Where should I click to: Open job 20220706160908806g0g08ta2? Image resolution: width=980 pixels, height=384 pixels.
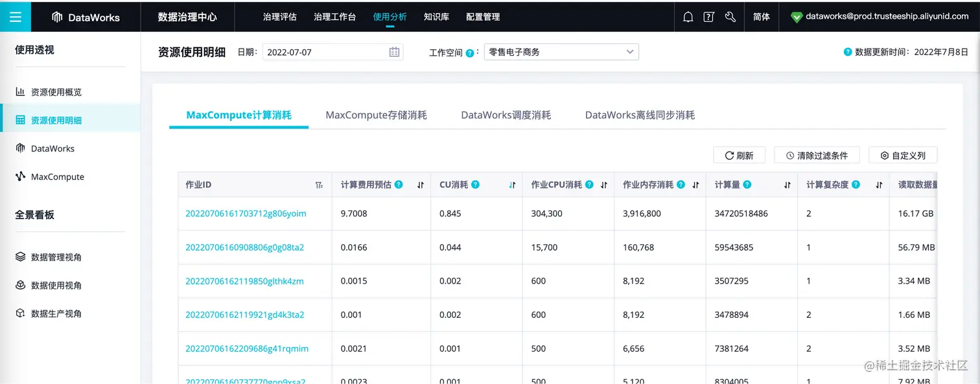pos(245,247)
